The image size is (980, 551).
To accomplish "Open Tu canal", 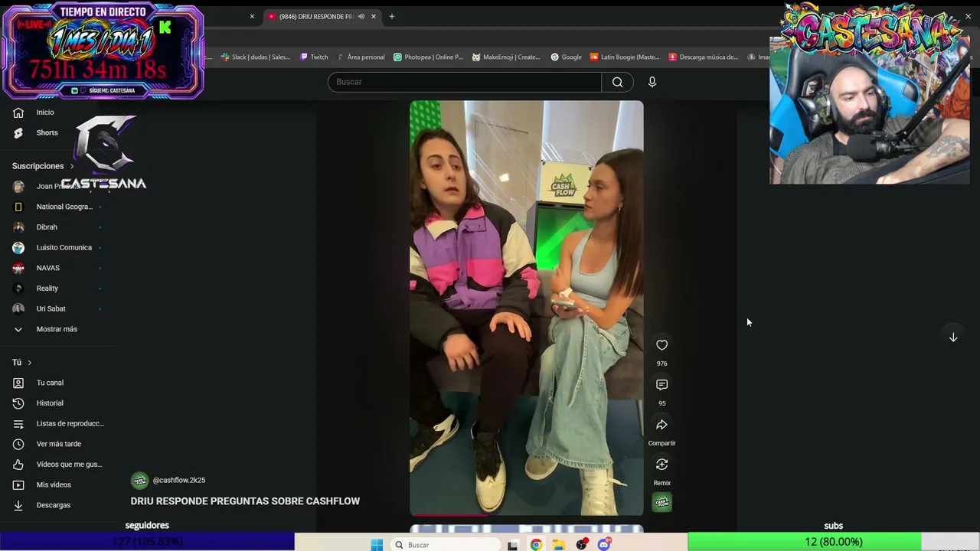I will pyautogui.click(x=50, y=383).
